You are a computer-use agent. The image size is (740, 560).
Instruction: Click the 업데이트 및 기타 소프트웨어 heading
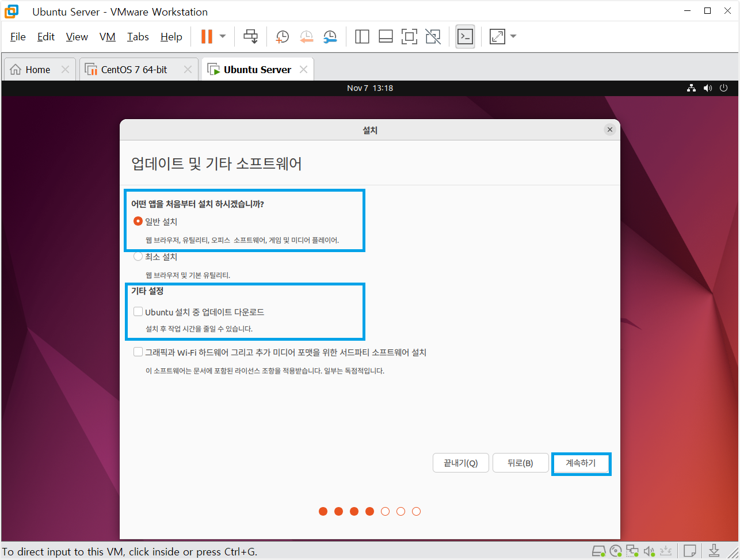(216, 163)
